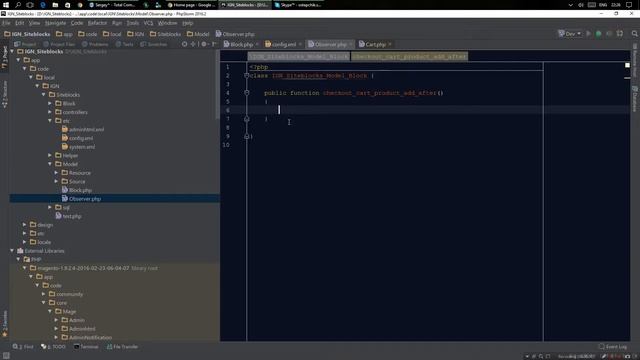Open the Code menu
The height and width of the screenshot is (360, 640).
pyautogui.click(x=77, y=23)
